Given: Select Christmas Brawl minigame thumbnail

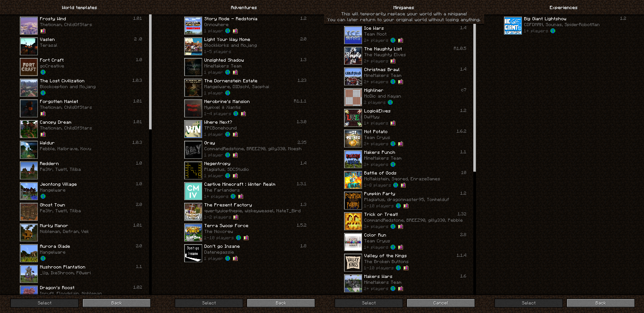Looking at the screenshot, I should click(353, 76).
